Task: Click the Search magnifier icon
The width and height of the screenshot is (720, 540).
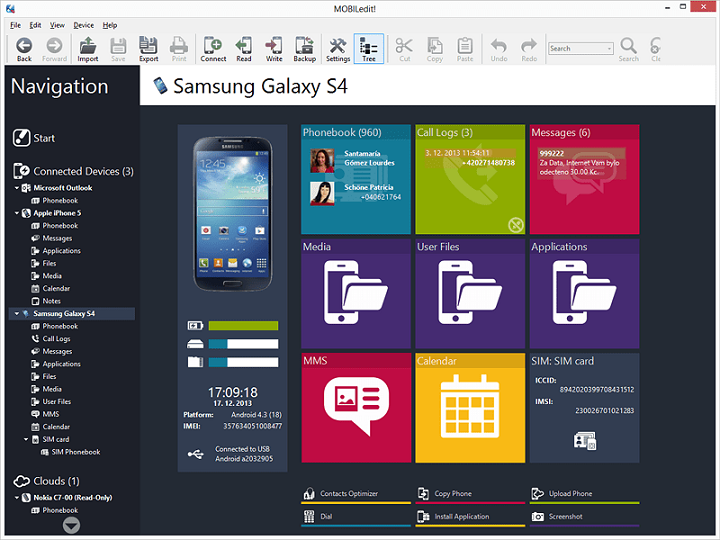Action: click(x=629, y=49)
